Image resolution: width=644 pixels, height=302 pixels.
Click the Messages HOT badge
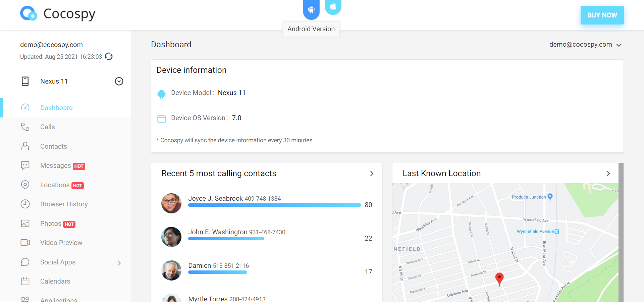pos(79,166)
